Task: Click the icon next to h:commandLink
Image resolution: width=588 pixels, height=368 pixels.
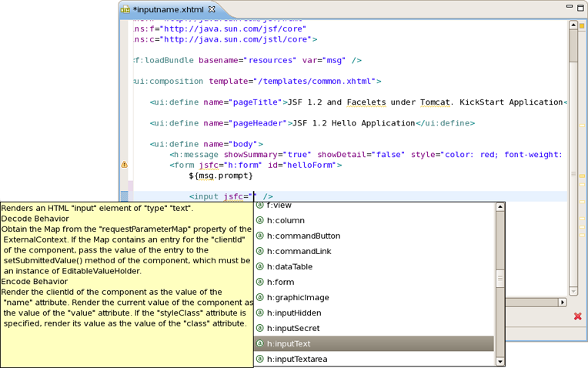Action: coord(260,251)
